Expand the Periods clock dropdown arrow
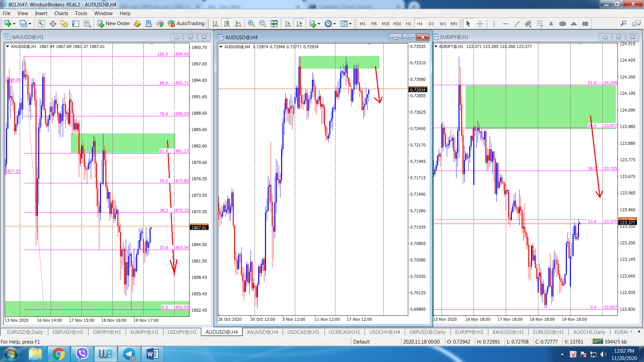Viewport: 644px width, 362px height. pos(334,24)
